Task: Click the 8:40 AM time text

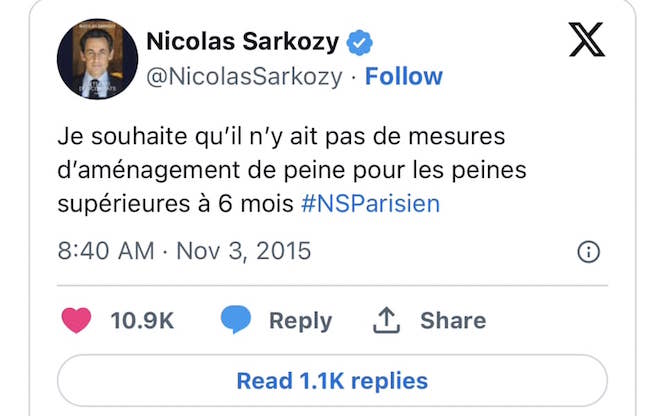Action: point(106,251)
